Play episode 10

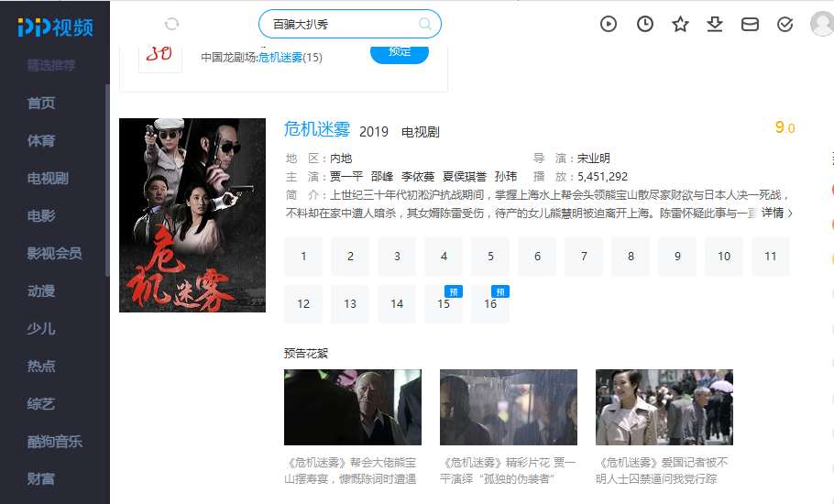coord(724,257)
